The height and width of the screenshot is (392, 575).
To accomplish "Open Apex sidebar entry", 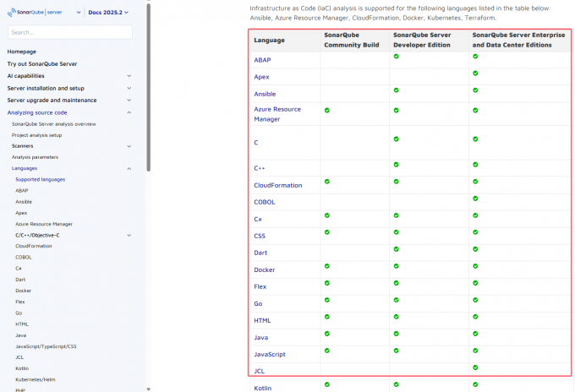I will pyautogui.click(x=21, y=213).
